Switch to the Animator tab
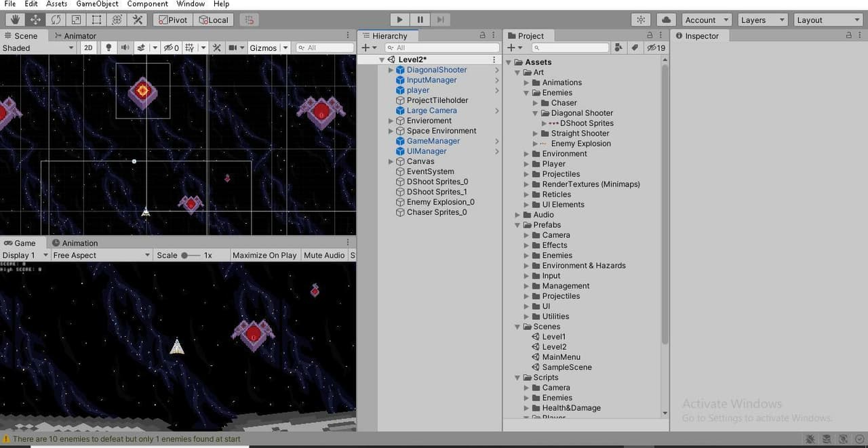Image resolution: width=868 pixels, height=448 pixels. click(76, 36)
